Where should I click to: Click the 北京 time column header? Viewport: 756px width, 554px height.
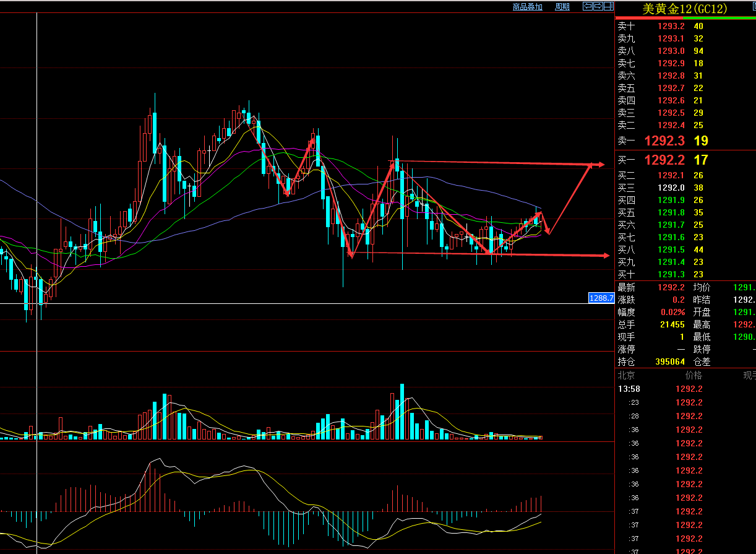626,375
